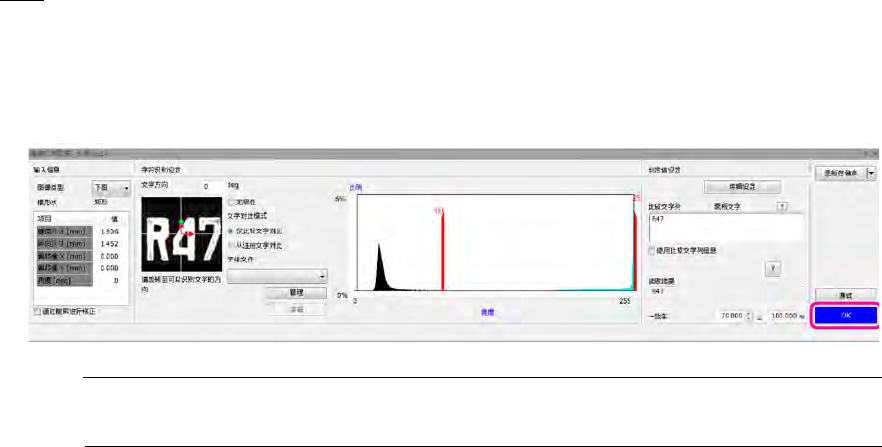Open the 详细设定 detailed settings button

(x=742, y=187)
